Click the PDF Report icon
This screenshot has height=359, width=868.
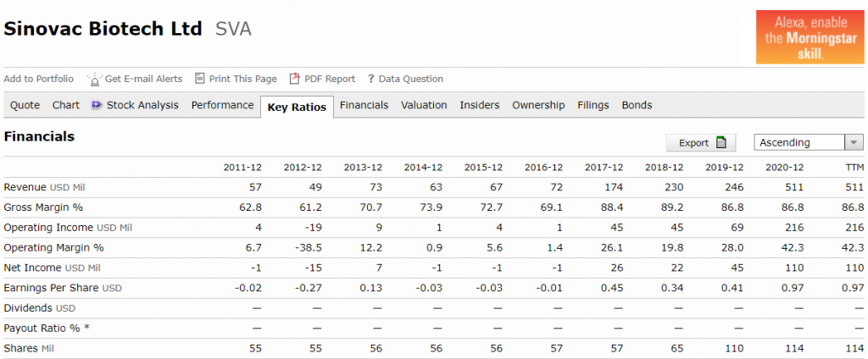click(295, 79)
